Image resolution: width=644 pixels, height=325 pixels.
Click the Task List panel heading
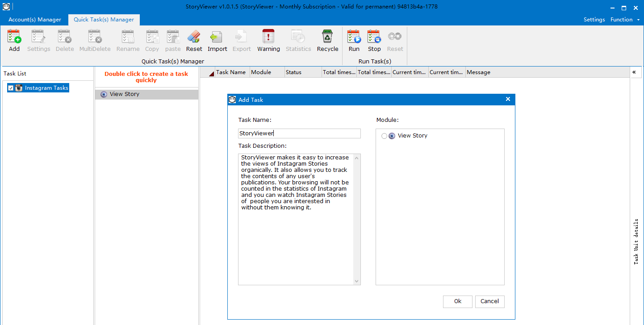pos(15,74)
